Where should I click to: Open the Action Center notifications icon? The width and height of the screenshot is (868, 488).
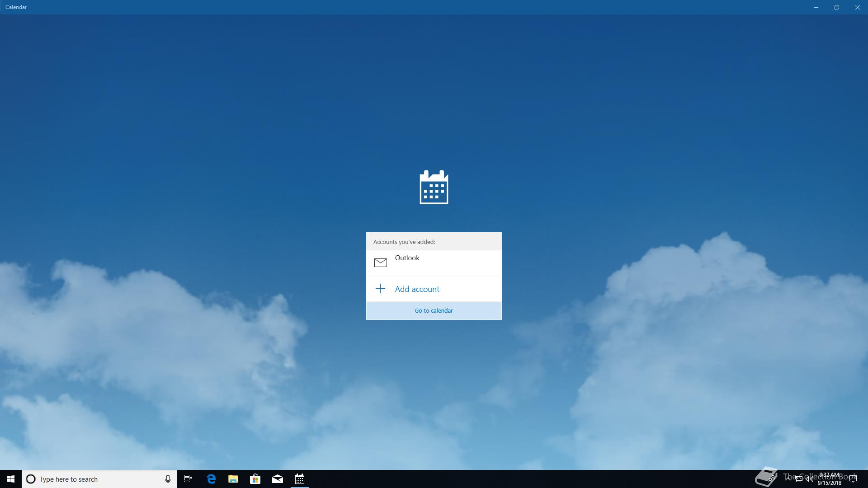pyautogui.click(x=853, y=479)
